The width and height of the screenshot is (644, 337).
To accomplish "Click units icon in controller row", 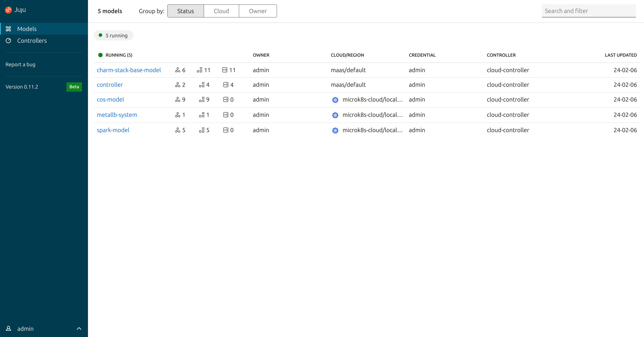I will 202,85.
